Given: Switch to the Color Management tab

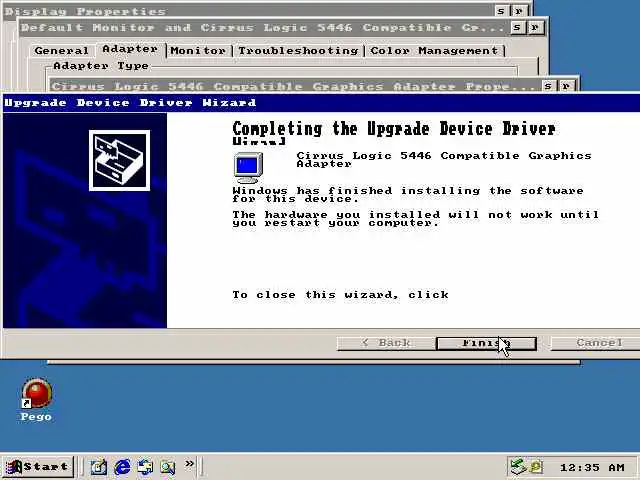Looking at the screenshot, I should click(x=435, y=51).
